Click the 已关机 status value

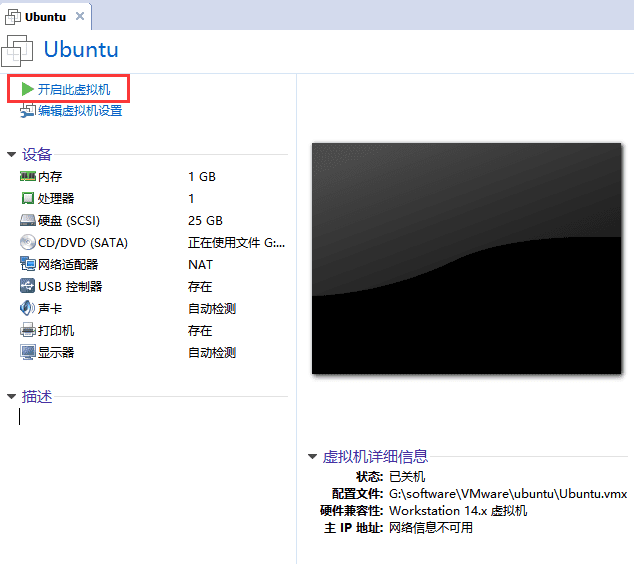(407, 477)
